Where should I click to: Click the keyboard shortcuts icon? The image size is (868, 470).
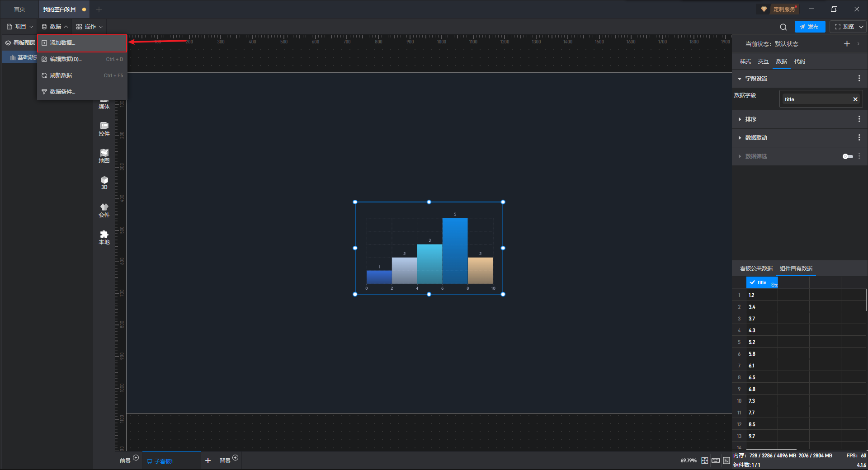click(x=716, y=461)
